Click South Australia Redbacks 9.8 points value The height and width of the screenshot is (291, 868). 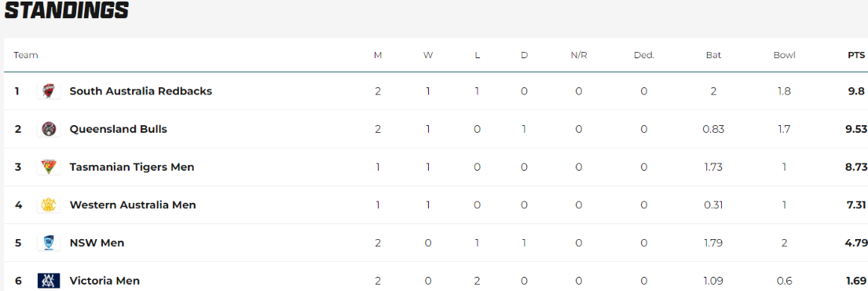[x=856, y=91]
